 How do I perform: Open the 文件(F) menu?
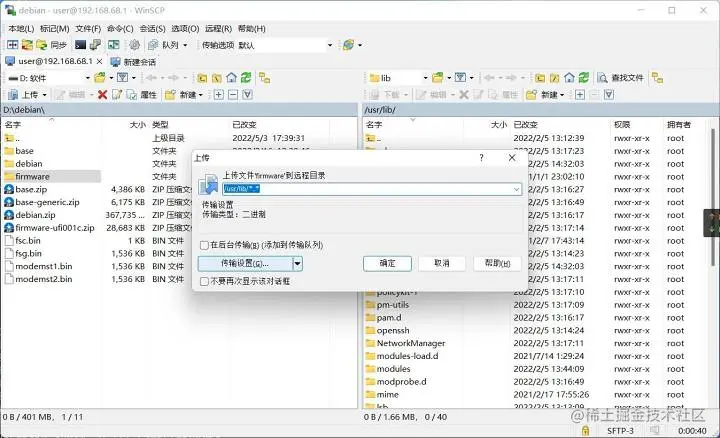88,28
